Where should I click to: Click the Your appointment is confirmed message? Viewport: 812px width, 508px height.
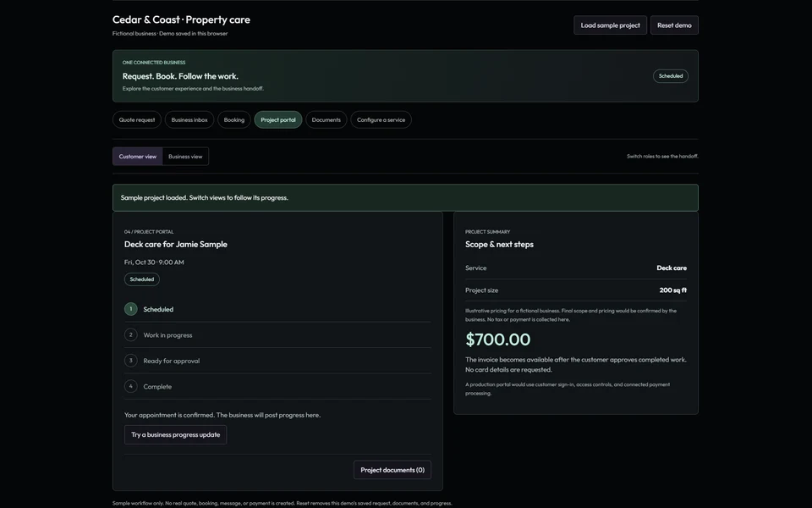pyautogui.click(x=222, y=415)
